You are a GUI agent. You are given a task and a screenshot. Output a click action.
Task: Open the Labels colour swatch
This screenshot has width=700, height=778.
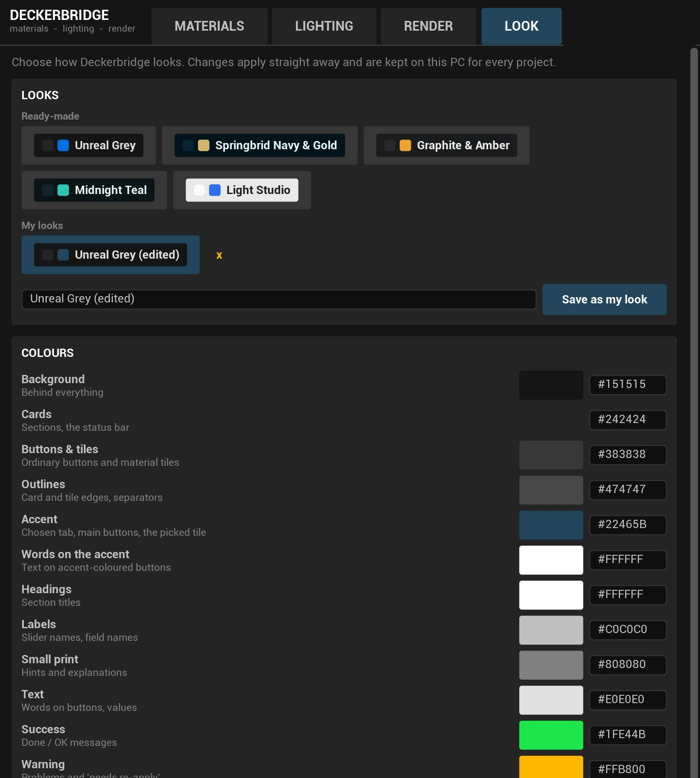(551, 630)
